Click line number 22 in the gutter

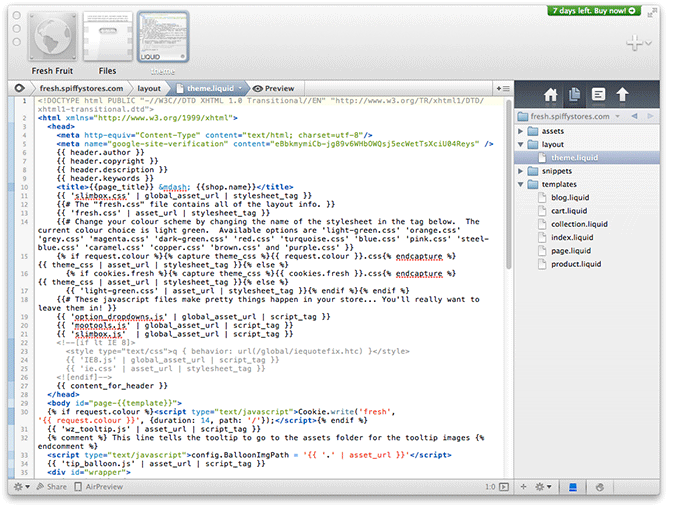[x=25, y=343]
